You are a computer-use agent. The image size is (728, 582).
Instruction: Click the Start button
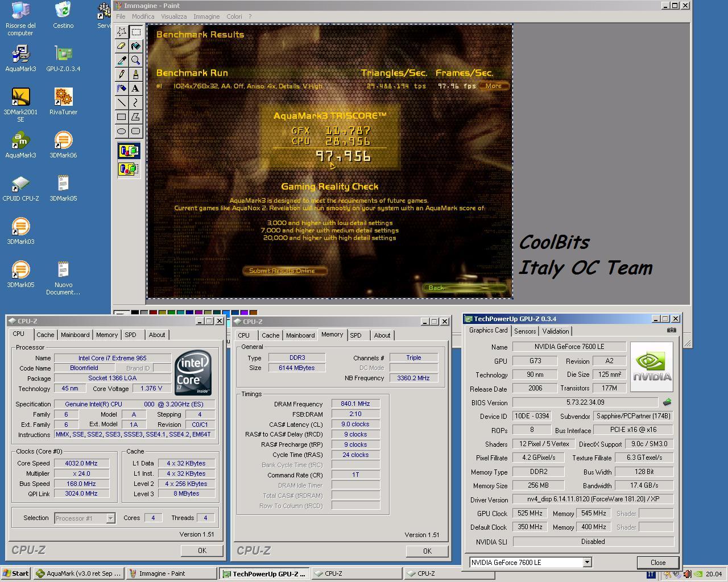click(15, 573)
